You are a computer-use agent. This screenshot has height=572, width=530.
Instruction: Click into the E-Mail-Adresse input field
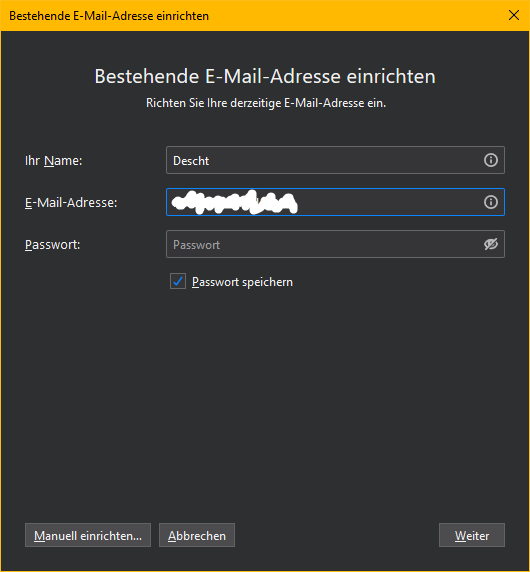click(335, 202)
